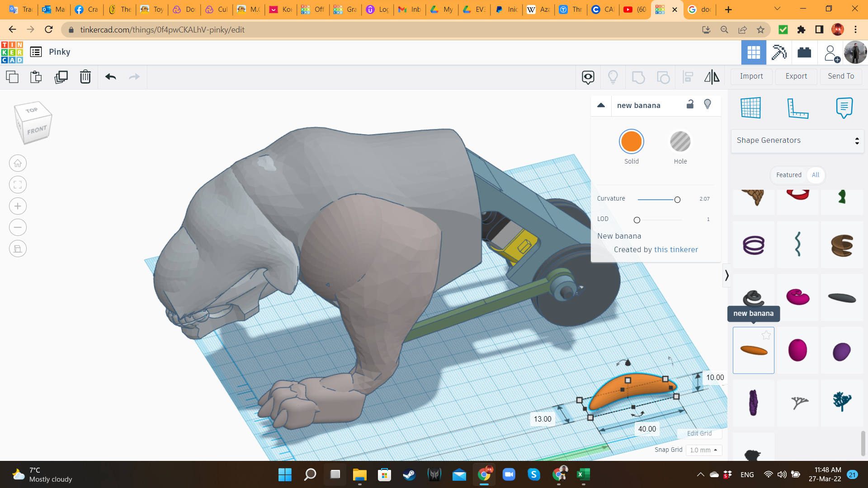Switch to Blocks view via pickaxe icon

pyautogui.click(x=779, y=52)
